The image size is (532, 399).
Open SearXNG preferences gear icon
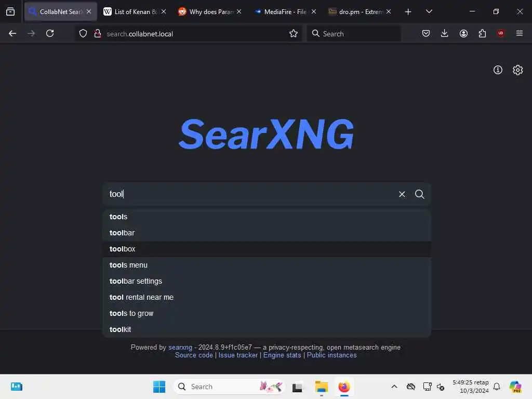[517, 70]
